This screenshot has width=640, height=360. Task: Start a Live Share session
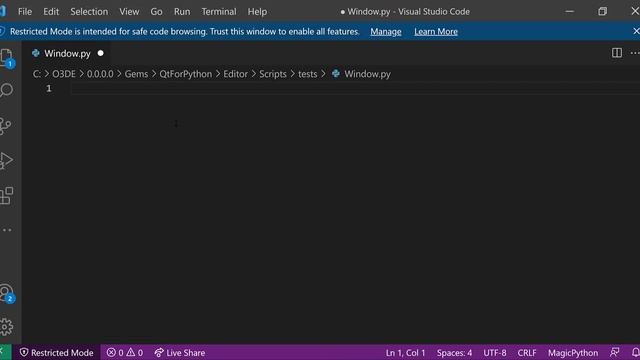click(x=180, y=352)
